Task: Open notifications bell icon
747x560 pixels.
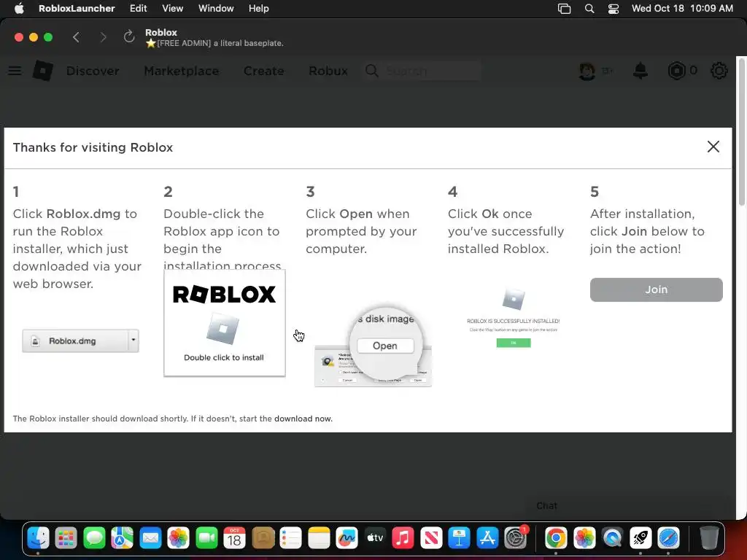Action: coord(640,71)
